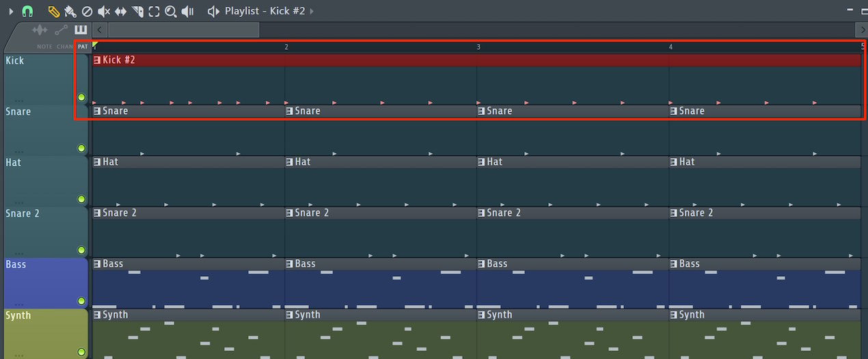The width and height of the screenshot is (868, 359).
Task: Select the Slip tool
Action: [120, 11]
